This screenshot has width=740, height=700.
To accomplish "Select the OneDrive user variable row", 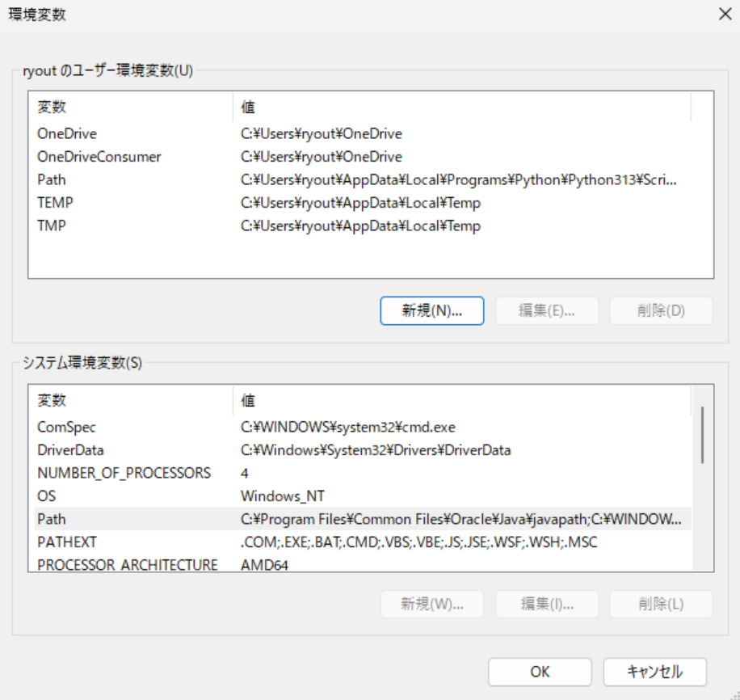I will pyautogui.click(x=67, y=134).
